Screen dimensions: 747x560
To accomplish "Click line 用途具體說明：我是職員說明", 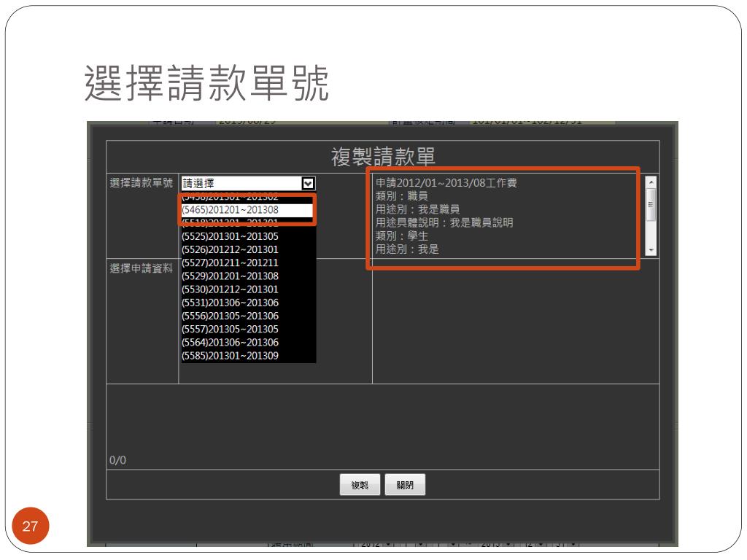I will coord(444,223).
